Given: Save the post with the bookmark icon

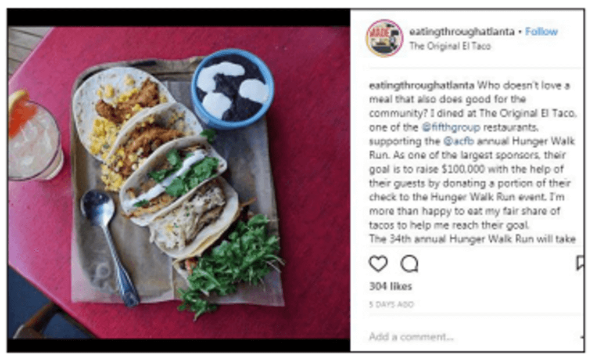Looking at the screenshot, I should pyautogui.click(x=579, y=263).
